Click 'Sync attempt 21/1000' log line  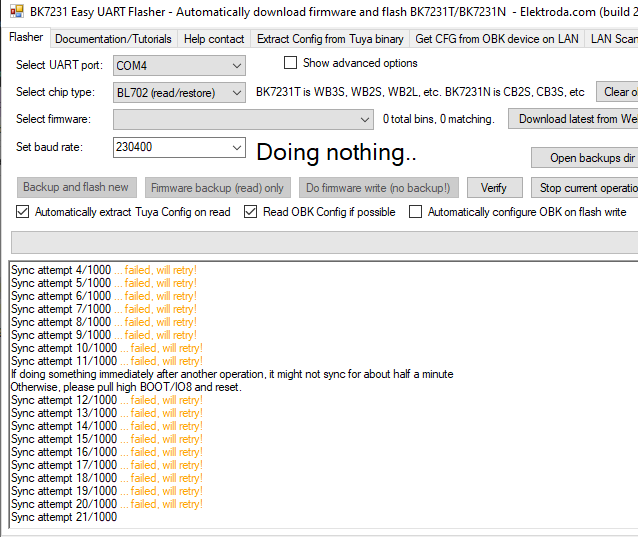(x=64, y=517)
